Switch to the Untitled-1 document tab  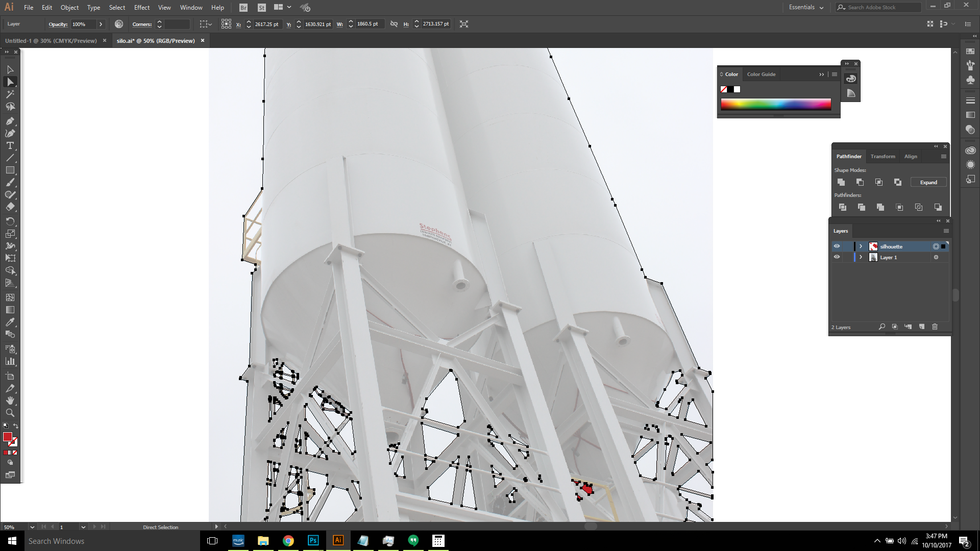[51, 41]
